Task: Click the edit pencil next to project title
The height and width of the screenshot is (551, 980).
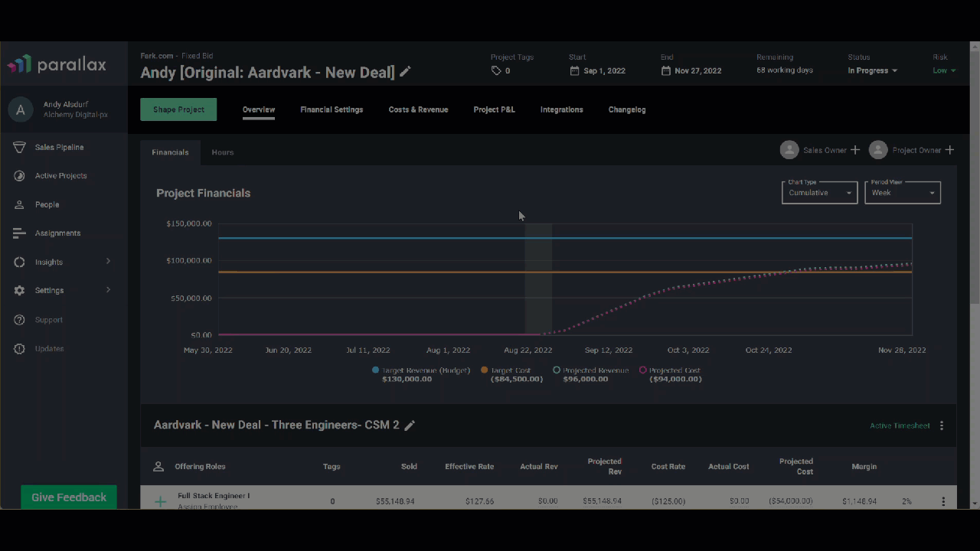Action: point(404,72)
